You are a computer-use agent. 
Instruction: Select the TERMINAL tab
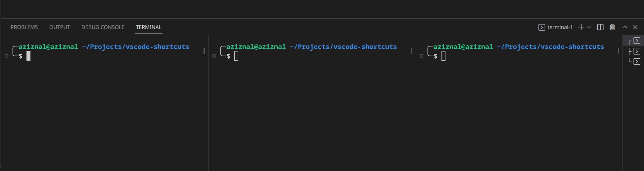pos(149,27)
